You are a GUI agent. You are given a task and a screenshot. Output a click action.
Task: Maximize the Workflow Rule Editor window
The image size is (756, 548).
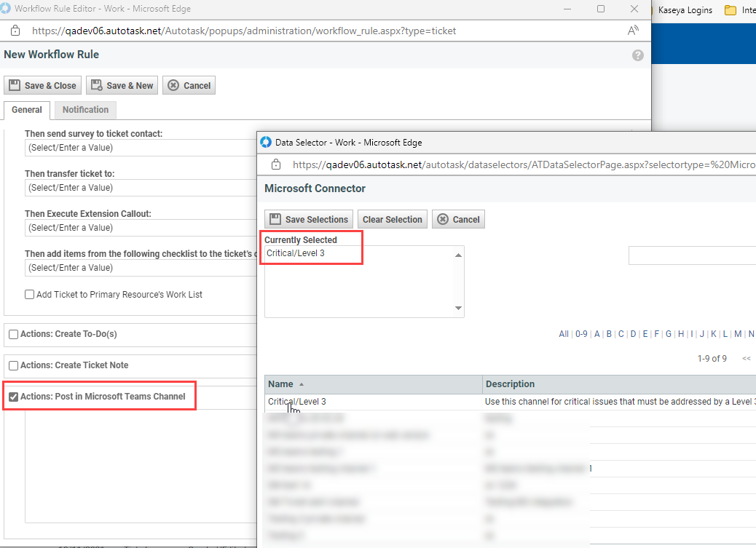(601, 9)
